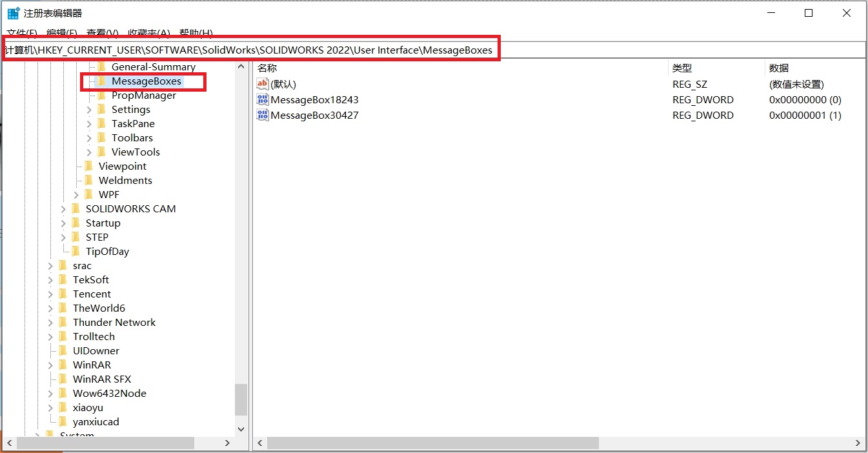Image resolution: width=868 pixels, height=453 pixels.
Task: Click the yanxiucad folder icon
Action: pyautogui.click(x=63, y=421)
